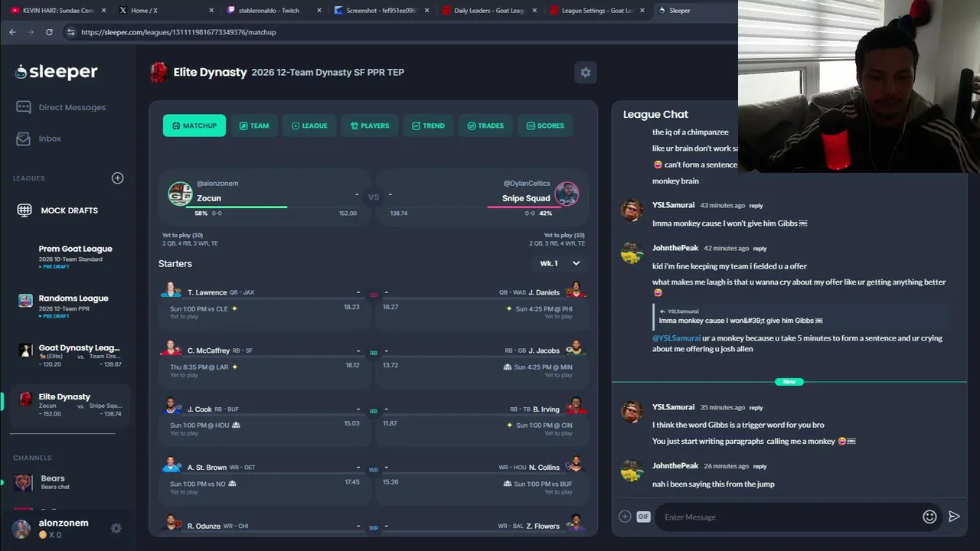Open the Scores tab
The image size is (980, 551).
(545, 126)
